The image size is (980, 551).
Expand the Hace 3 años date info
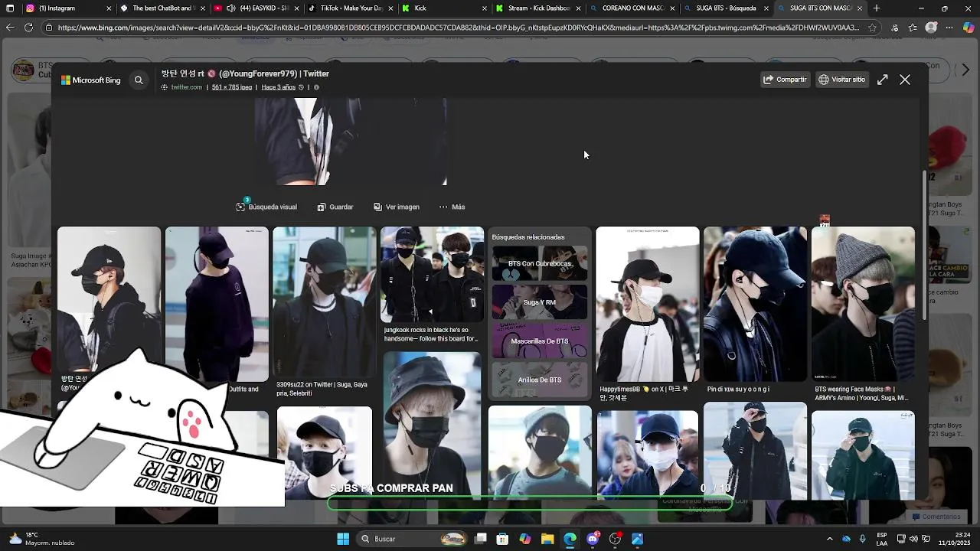click(x=279, y=87)
